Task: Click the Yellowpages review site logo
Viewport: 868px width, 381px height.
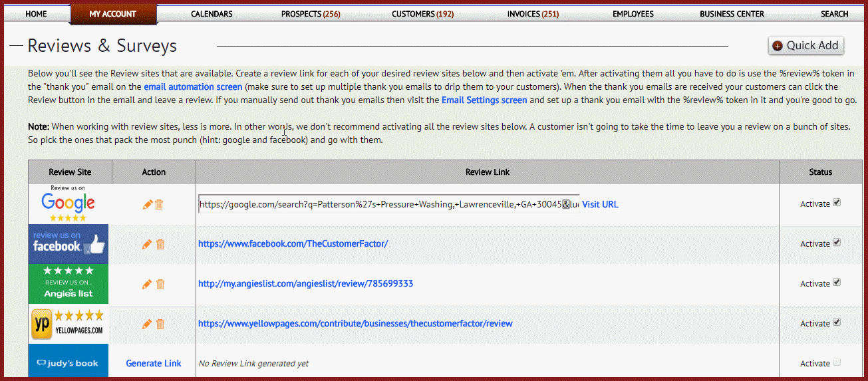Action: 69,324
